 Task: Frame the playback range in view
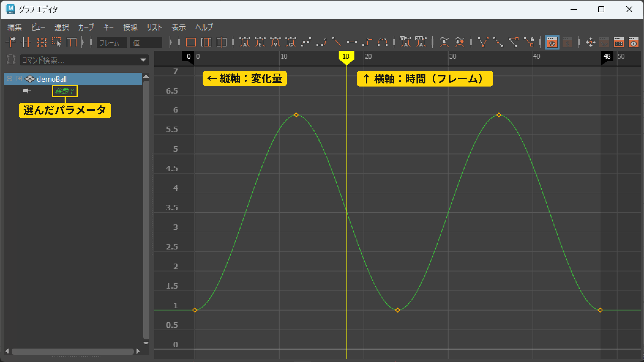[206, 42]
